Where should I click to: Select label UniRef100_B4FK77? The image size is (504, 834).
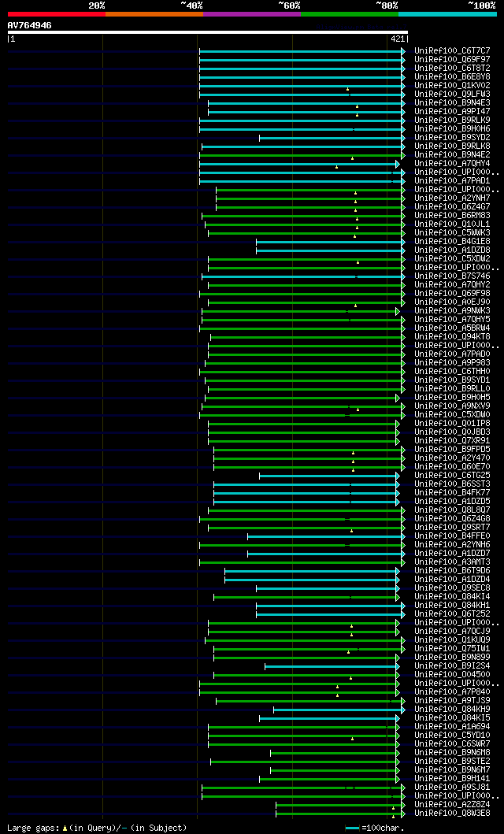tap(453, 493)
